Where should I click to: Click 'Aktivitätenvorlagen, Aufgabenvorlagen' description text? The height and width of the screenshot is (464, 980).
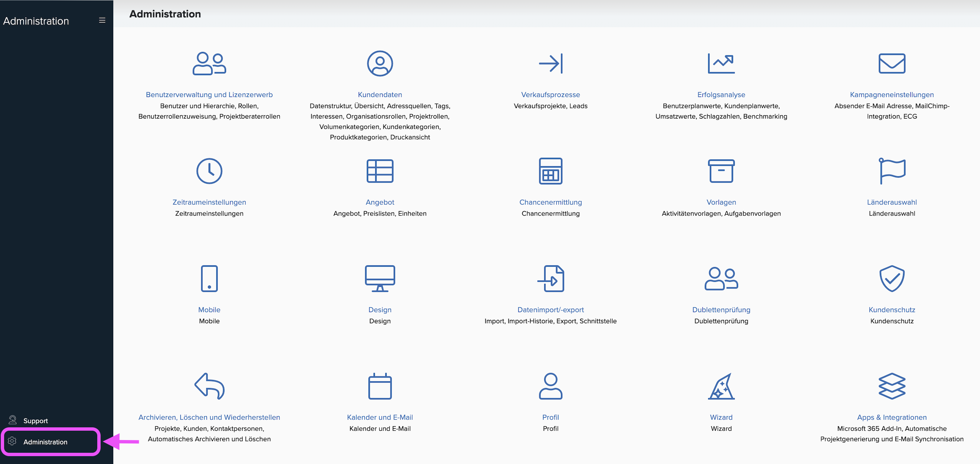tap(721, 214)
